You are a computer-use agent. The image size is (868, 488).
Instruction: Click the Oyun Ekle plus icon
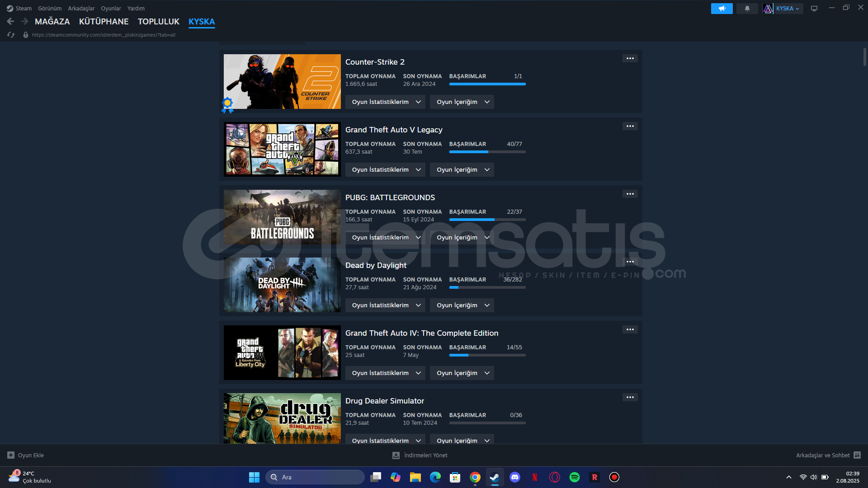[x=11, y=455]
